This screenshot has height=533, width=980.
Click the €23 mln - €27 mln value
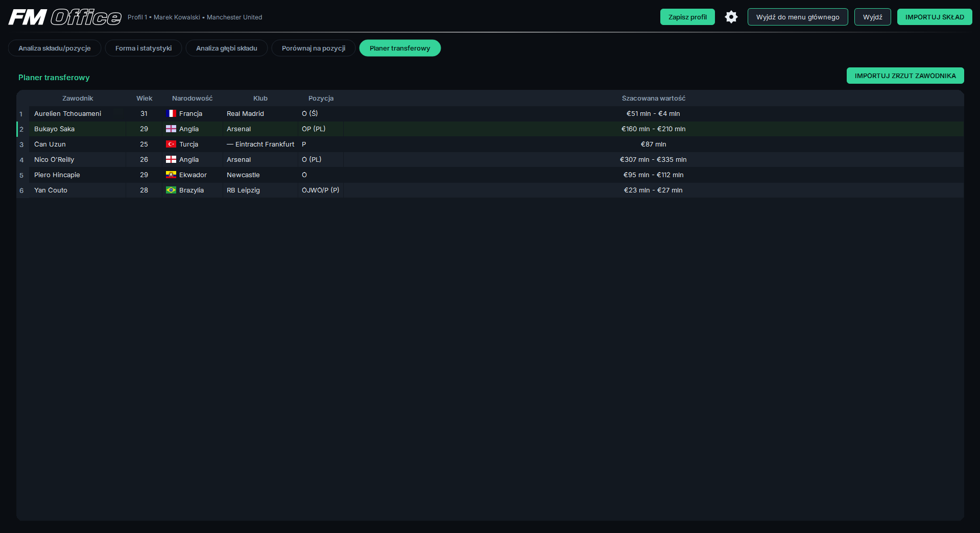coord(653,190)
